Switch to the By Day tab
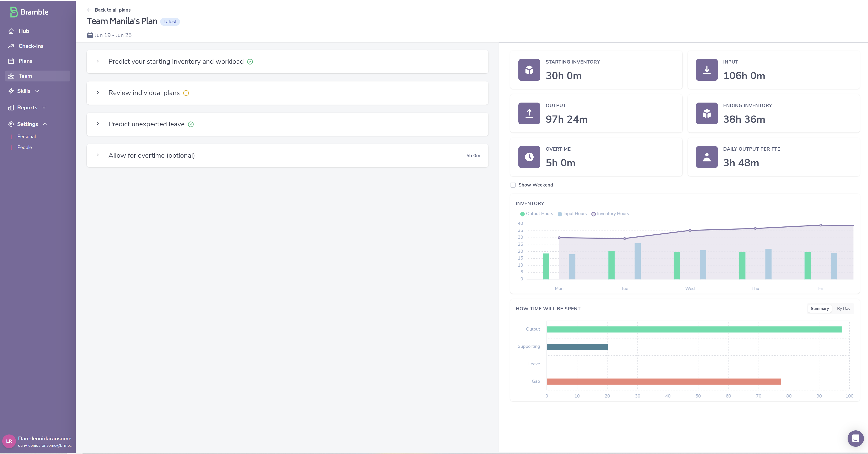Viewport: 868px width, 454px height. point(843,308)
